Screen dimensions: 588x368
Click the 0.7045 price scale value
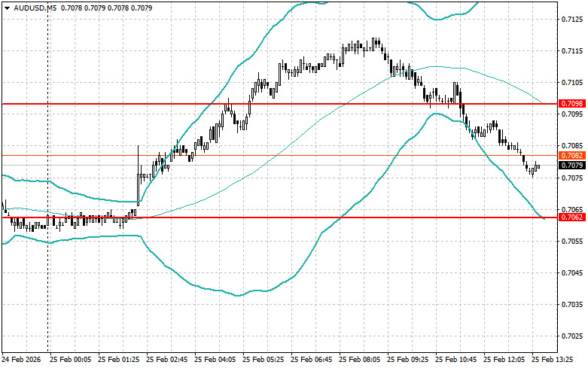(572, 273)
